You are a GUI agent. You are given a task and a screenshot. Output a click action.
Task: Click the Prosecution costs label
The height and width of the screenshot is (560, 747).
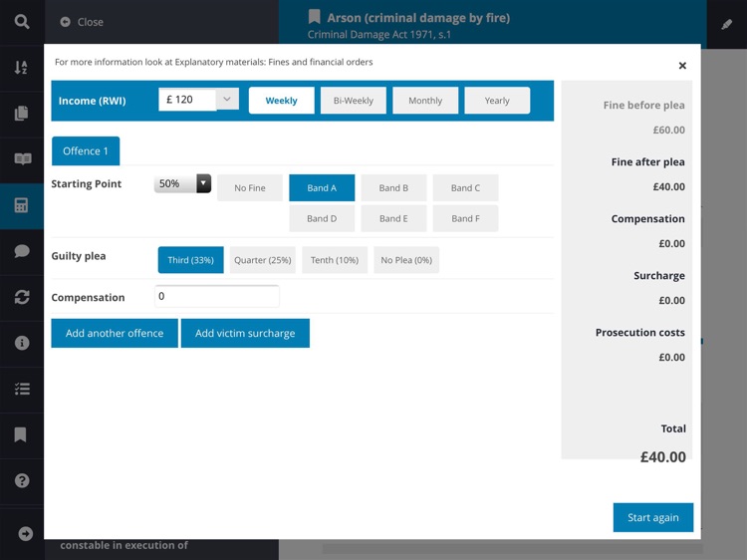[x=639, y=332]
